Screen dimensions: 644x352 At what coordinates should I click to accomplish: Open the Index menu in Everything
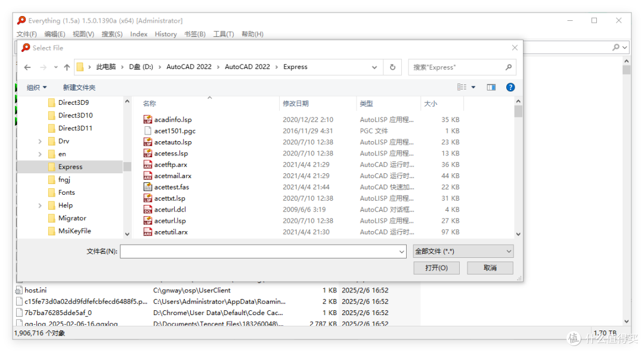[x=139, y=34]
